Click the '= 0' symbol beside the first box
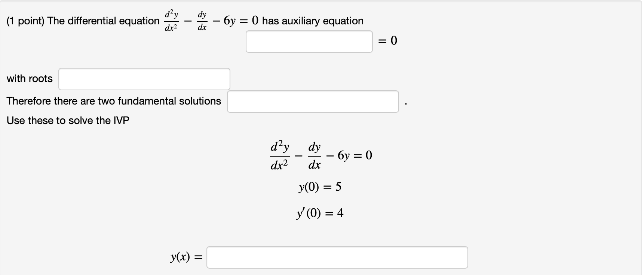The height and width of the screenshot is (275, 644). coord(387,40)
